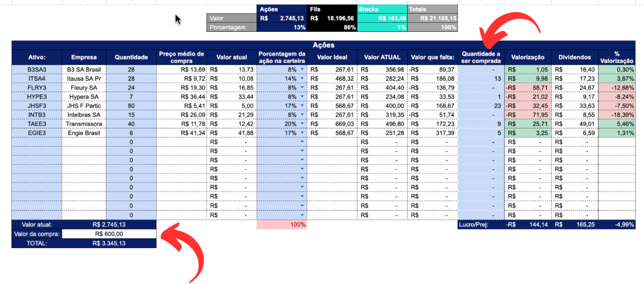
Task: Open the 20% dropdown arrow for TAEE3
Action: [x=302, y=124]
